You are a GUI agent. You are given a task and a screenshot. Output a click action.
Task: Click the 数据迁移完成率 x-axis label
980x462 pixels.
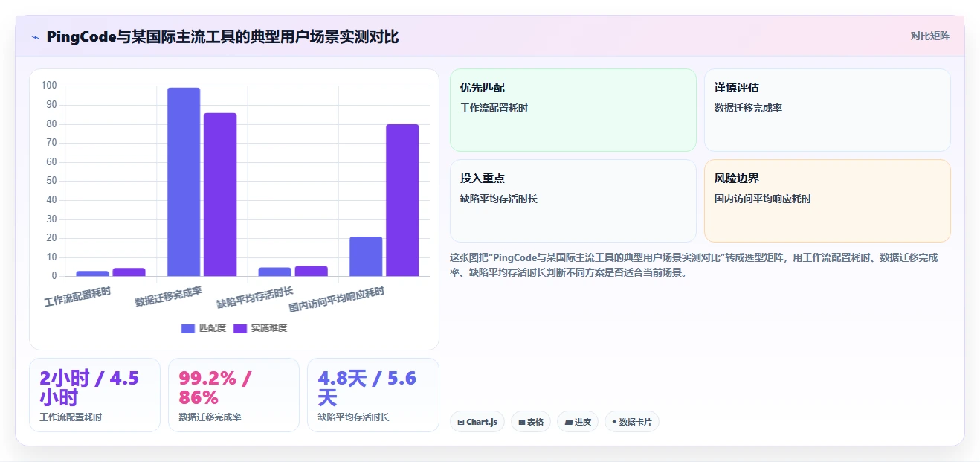pyautogui.click(x=169, y=297)
